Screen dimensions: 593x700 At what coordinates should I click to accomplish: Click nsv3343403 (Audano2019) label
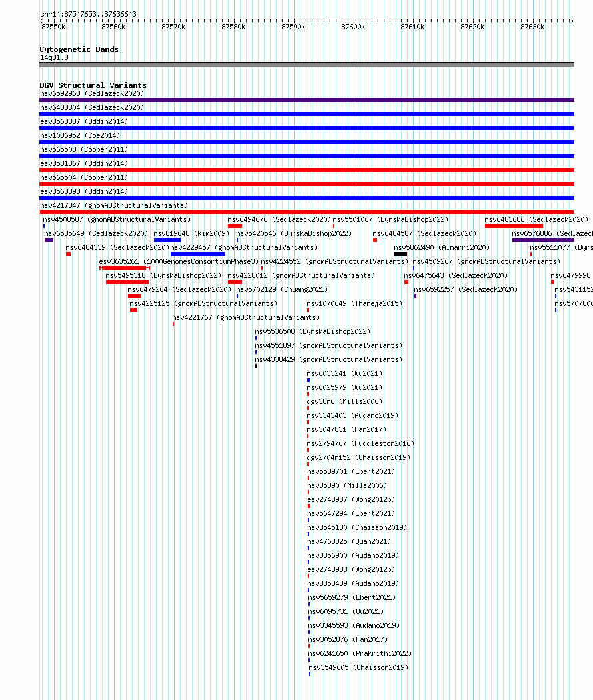(x=353, y=415)
